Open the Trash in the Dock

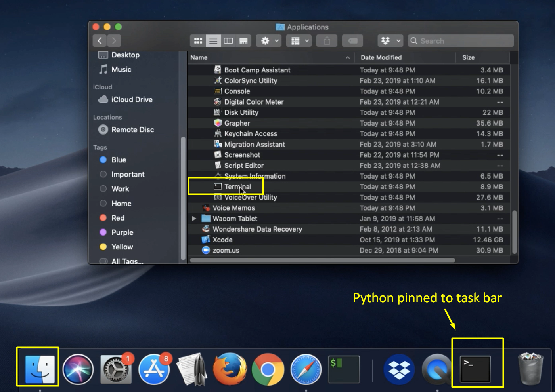tap(530, 369)
